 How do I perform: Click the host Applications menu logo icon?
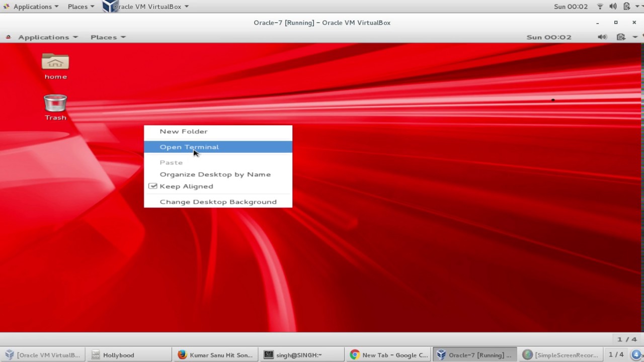(x=6, y=7)
